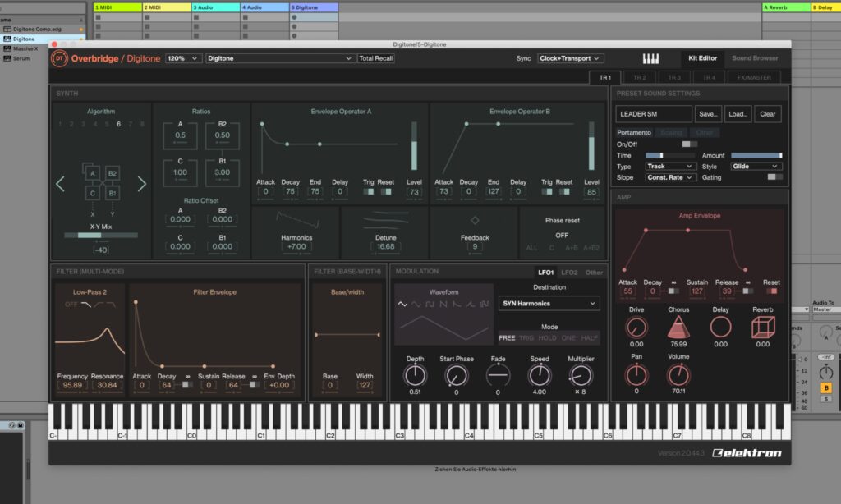Click the Feedback diamond icon in Synth

(475, 220)
